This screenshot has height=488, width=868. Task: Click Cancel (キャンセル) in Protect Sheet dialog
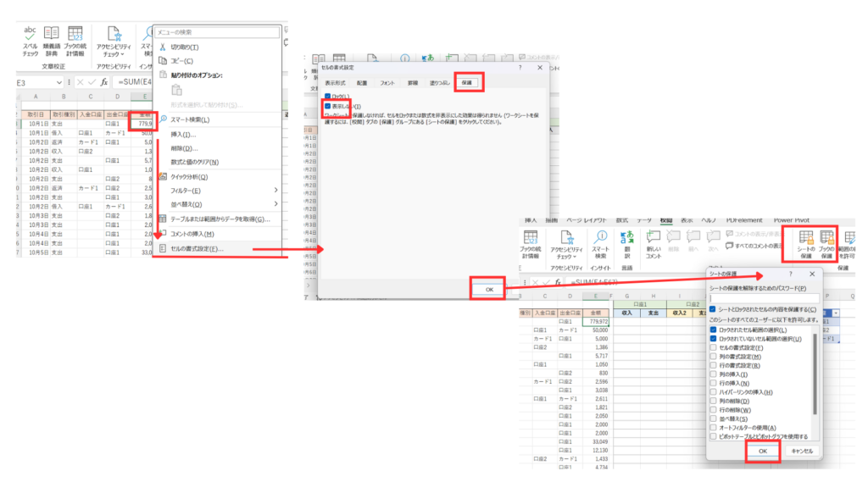click(802, 451)
